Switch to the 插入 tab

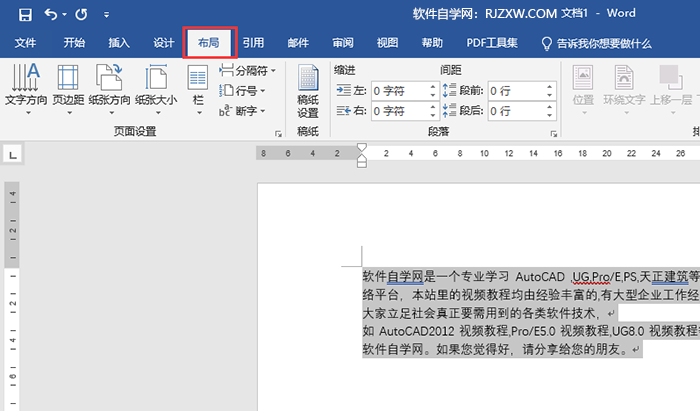point(119,43)
